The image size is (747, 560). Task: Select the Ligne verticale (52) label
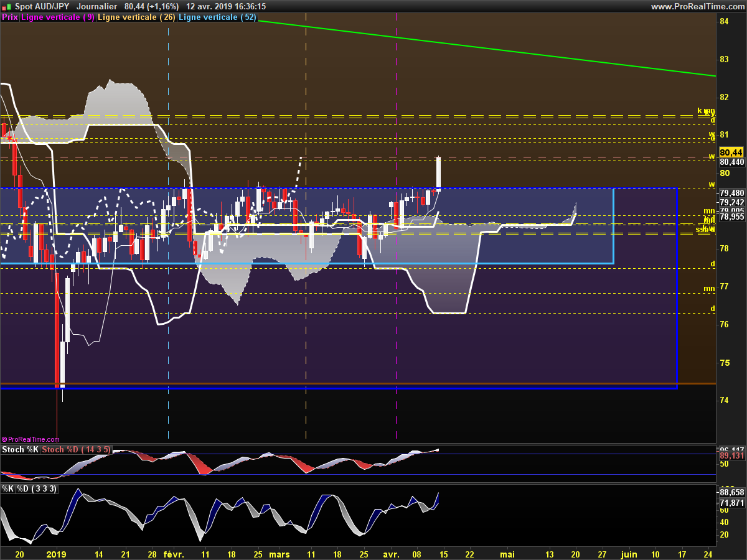point(217,17)
